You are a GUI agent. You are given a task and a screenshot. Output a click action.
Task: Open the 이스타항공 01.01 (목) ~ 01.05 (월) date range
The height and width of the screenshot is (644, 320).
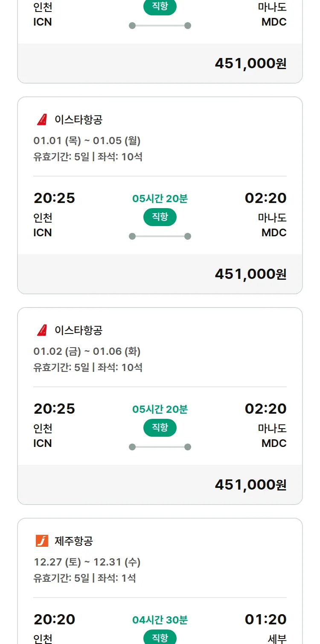(x=87, y=140)
